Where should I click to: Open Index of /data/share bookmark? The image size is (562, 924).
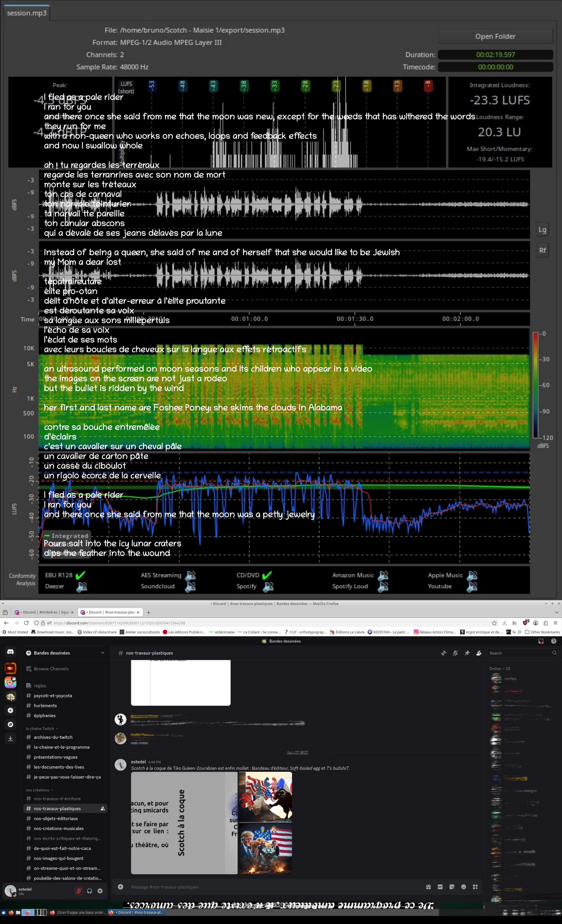point(97,632)
